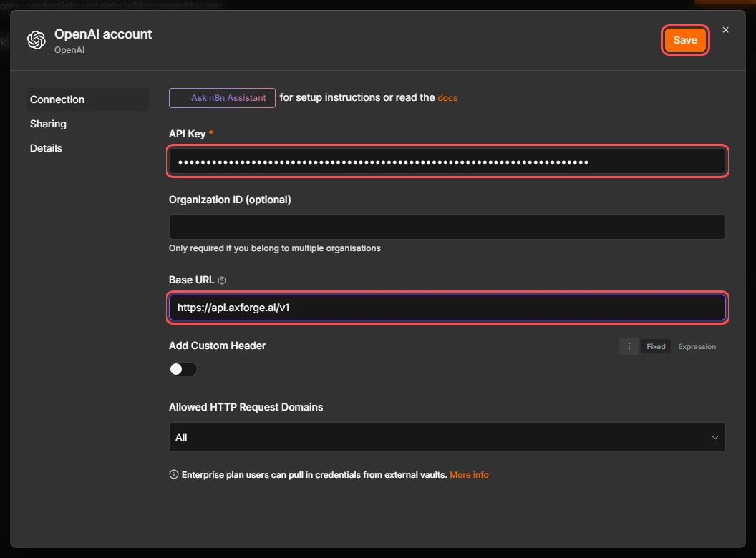The width and height of the screenshot is (756, 558).
Task: Switch to Expression mode
Action: tap(697, 346)
